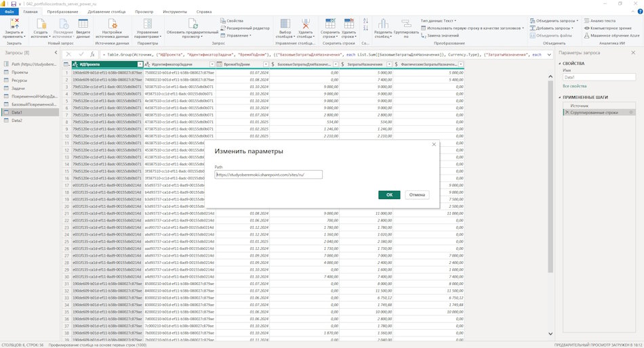Collapse the ПРИМЕНЕННЫЕ ШАГИ section

pyautogui.click(x=560, y=97)
